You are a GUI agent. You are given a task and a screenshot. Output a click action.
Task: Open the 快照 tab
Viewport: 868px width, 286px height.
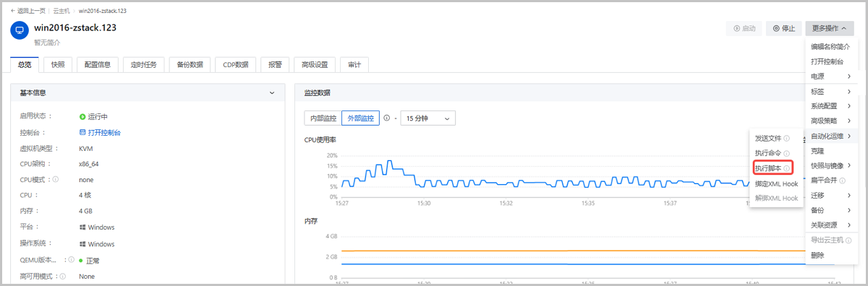pos(58,64)
